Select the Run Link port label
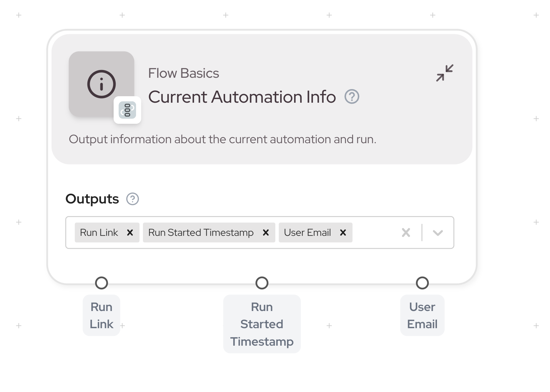 [x=101, y=315]
